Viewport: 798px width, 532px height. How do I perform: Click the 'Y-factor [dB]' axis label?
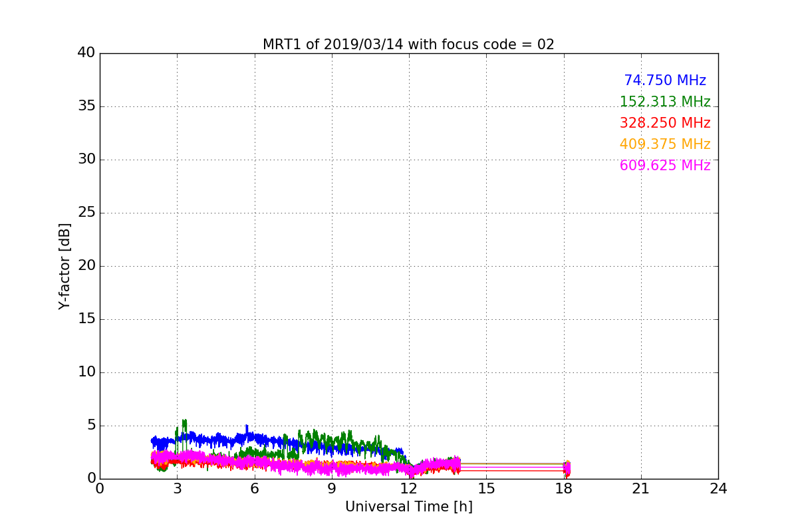65,266
